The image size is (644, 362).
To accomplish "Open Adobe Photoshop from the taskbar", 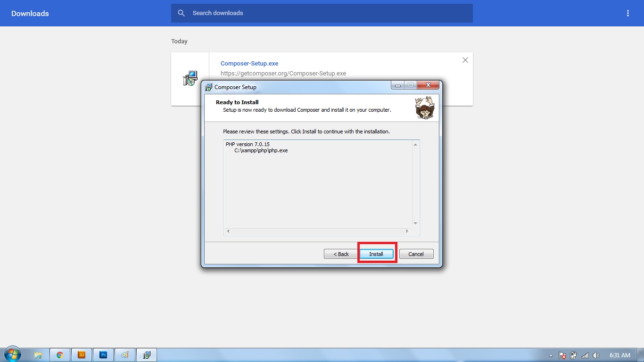I will [103, 355].
